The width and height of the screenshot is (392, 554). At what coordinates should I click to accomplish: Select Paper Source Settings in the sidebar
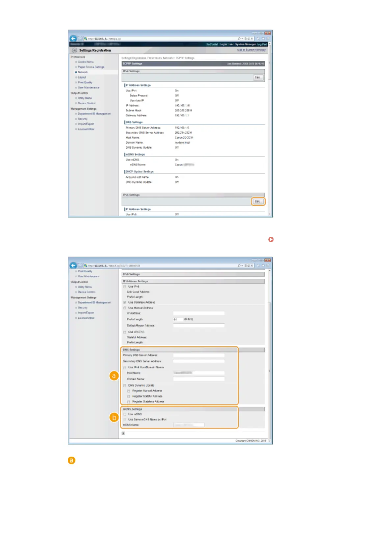pos(91,67)
